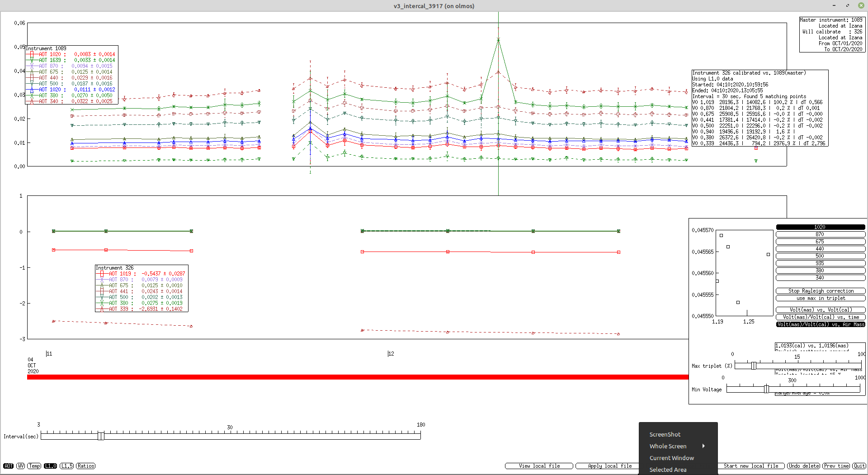The height and width of the screenshot is (475, 868).
Task: Choose Volt(mas) vs. Volt(cal) plot mode
Action: [821, 310]
